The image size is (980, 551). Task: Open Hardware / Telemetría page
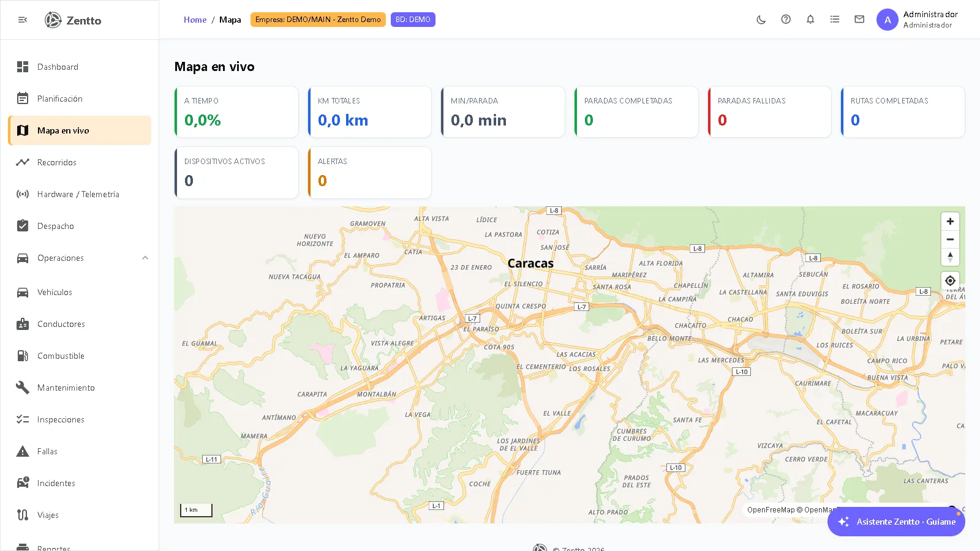pos(80,194)
